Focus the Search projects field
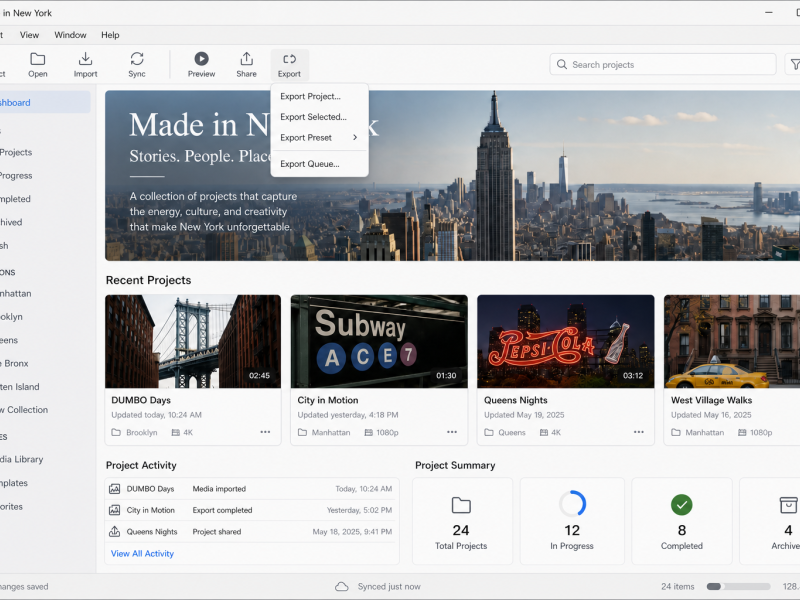This screenshot has width=800, height=600. pyautogui.click(x=663, y=64)
